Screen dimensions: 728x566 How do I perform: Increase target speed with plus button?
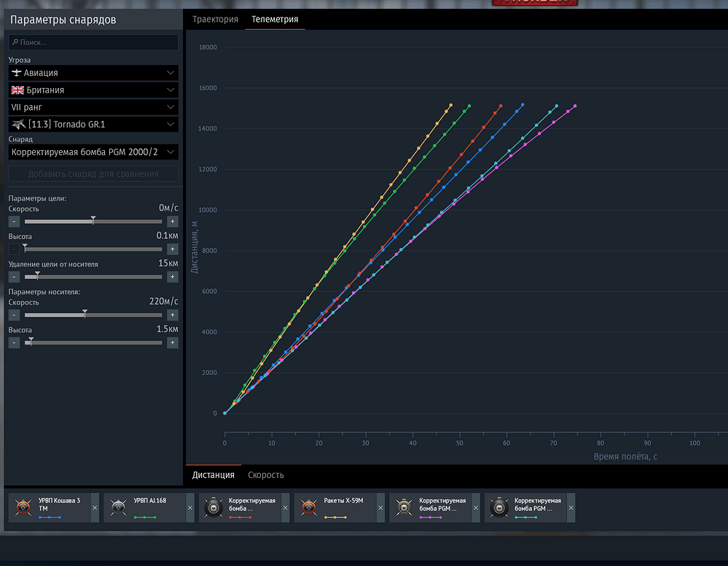pos(172,221)
